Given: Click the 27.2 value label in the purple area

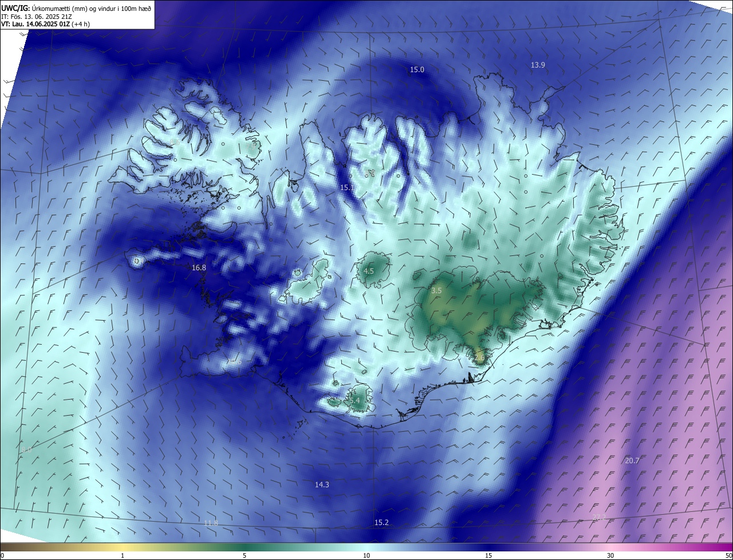Looking at the screenshot, I should click(598, 517).
